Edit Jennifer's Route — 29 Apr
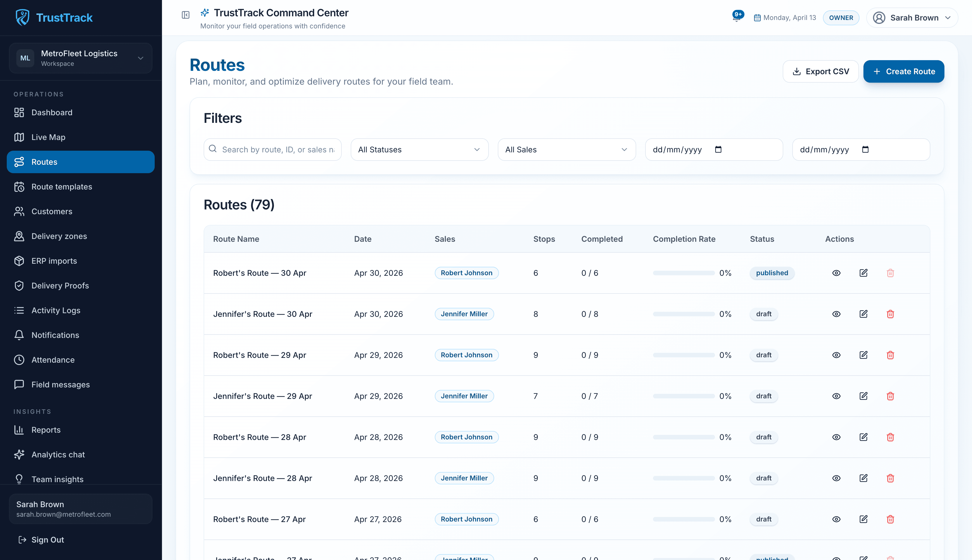This screenshot has height=560, width=972. pos(863,396)
